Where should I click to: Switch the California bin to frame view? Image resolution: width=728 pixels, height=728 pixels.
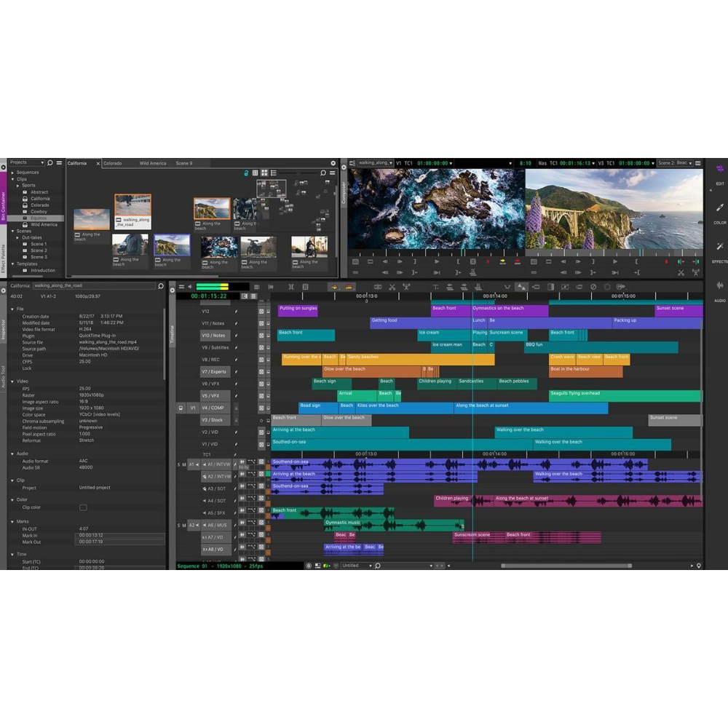[264, 173]
